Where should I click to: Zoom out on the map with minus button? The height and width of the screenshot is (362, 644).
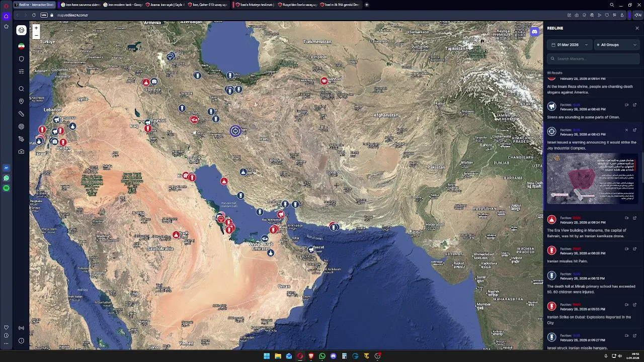pos(36,36)
